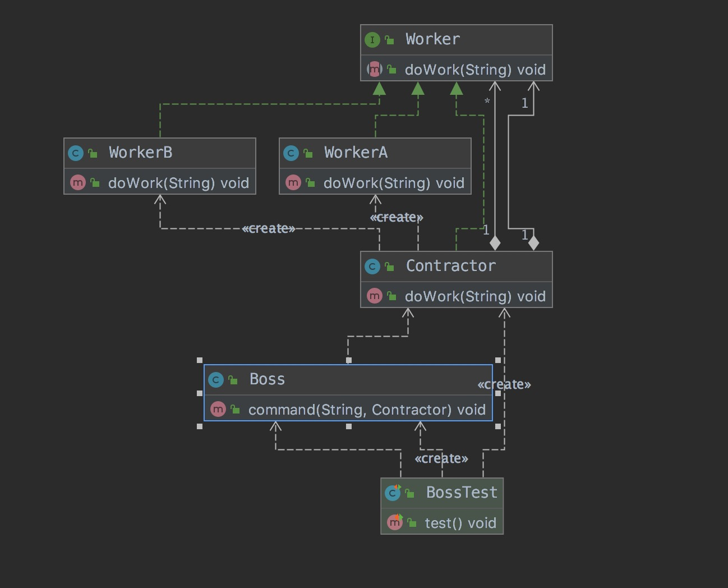Select the BossTest class title
728x588 pixels.
click(x=462, y=493)
